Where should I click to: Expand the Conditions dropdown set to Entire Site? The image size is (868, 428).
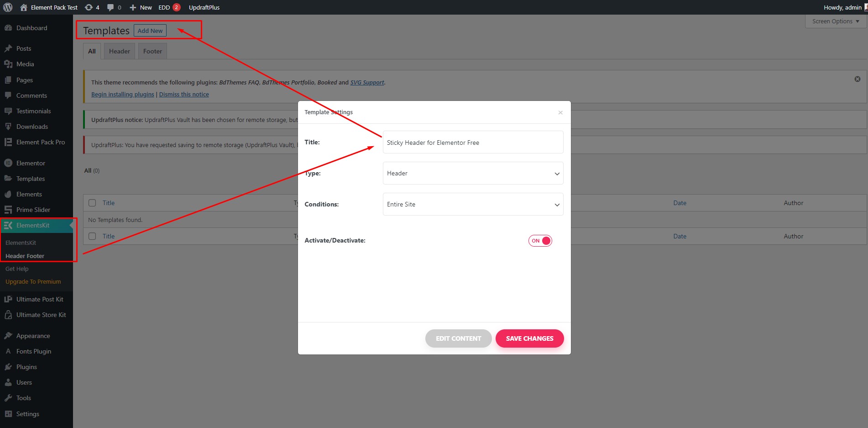click(473, 204)
